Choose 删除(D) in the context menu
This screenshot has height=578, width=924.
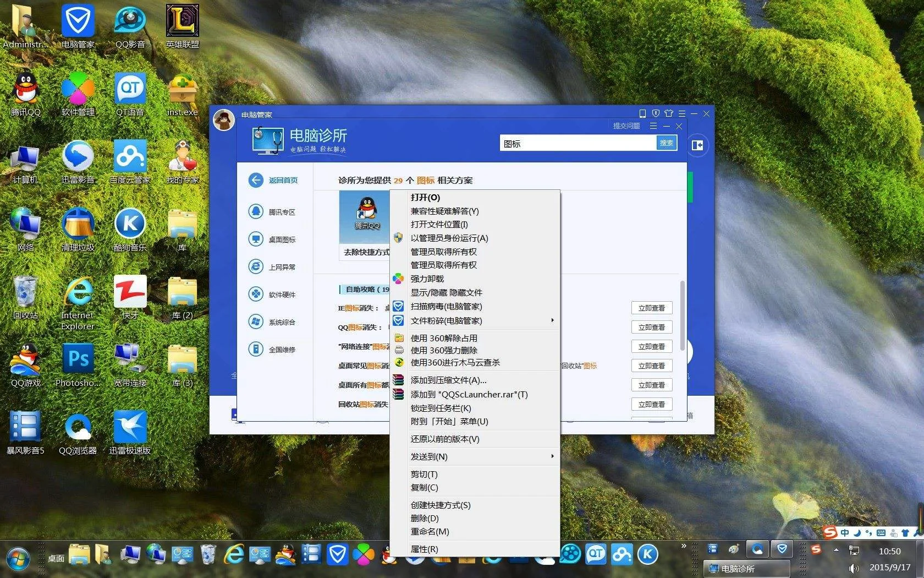(475, 519)
